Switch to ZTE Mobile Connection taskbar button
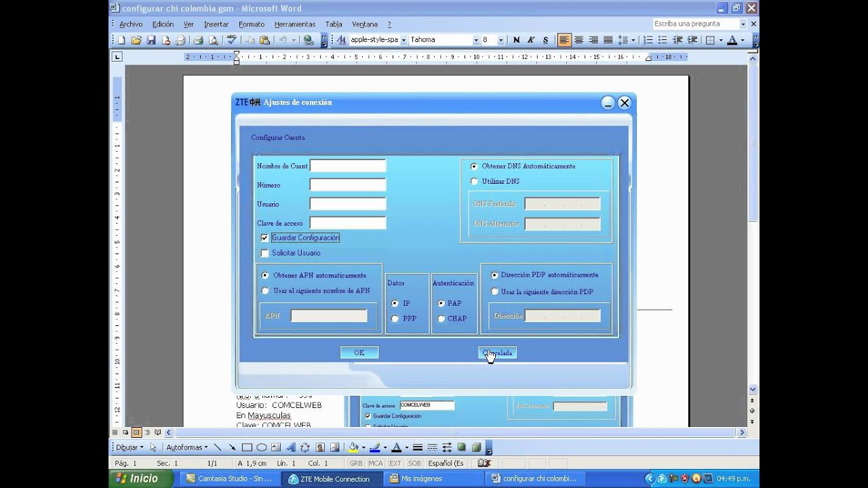The height and width of the screenshot is (488, 868). tap(332, 479)
